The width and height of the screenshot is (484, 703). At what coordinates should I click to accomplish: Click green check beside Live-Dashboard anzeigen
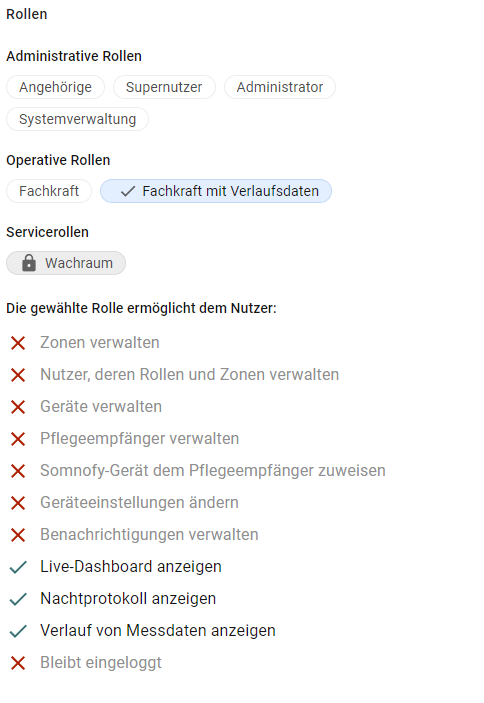pyautogui.click(x=18, y=567)
